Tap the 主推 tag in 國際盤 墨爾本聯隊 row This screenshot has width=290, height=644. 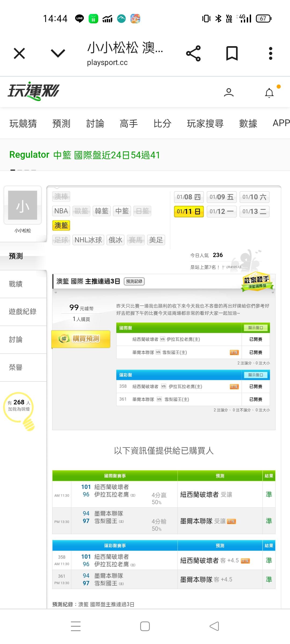(x=234, y=353)
